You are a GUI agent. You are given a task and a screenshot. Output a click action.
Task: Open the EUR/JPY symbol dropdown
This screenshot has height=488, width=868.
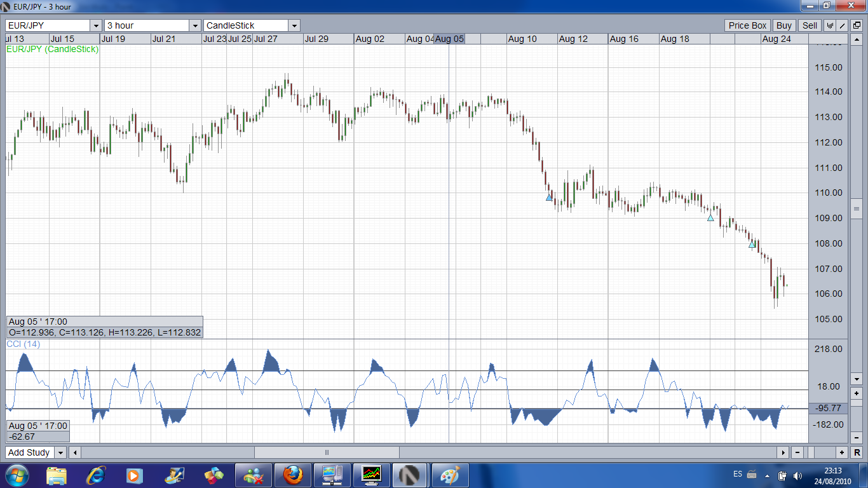pos(96,25)
